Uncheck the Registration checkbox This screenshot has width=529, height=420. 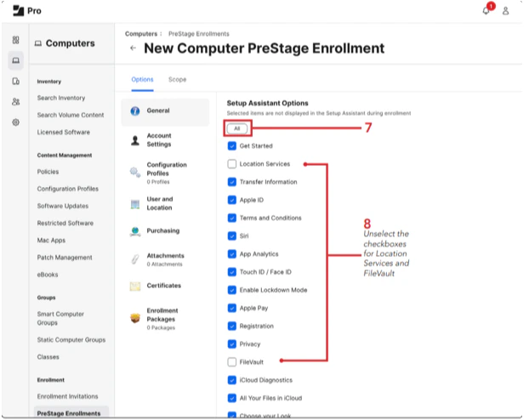pyautogui.click(x=232, y=326)
